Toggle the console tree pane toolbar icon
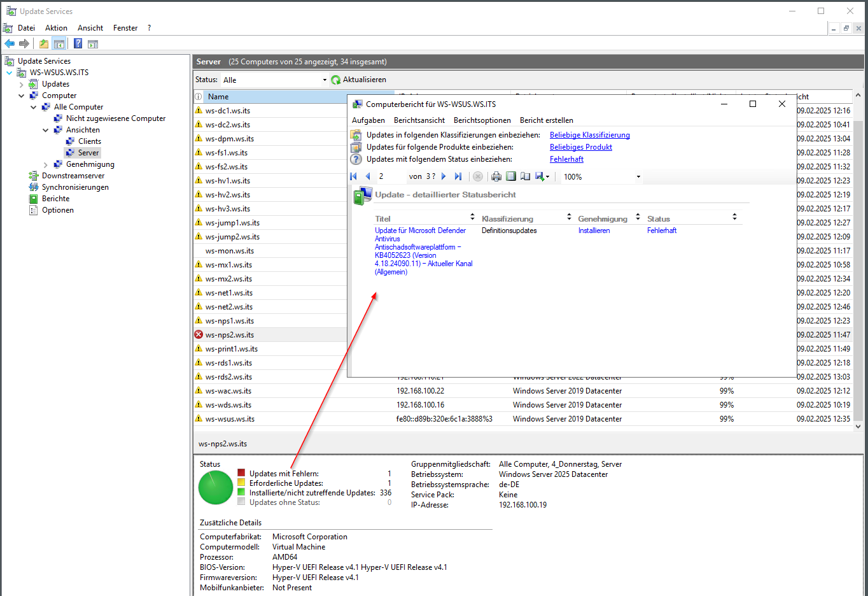 point(59,43)
